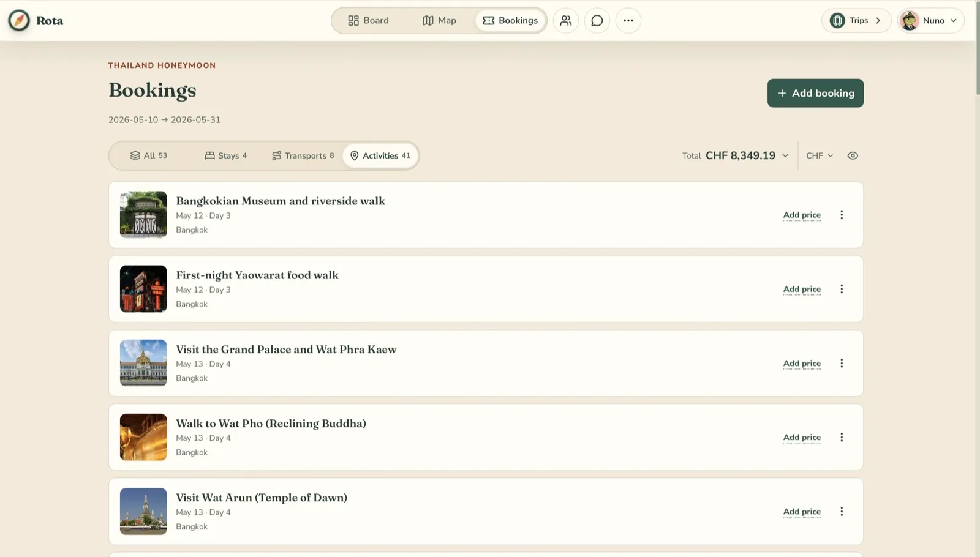Click the Add booking button
The width and height of the screenshot is (980, 557).
coord(815,93)
